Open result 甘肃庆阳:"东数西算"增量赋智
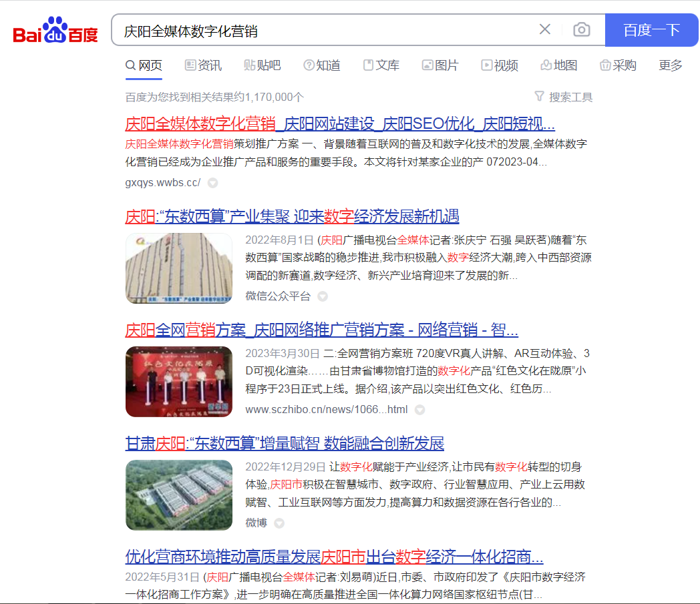 [x=285, y=443]
